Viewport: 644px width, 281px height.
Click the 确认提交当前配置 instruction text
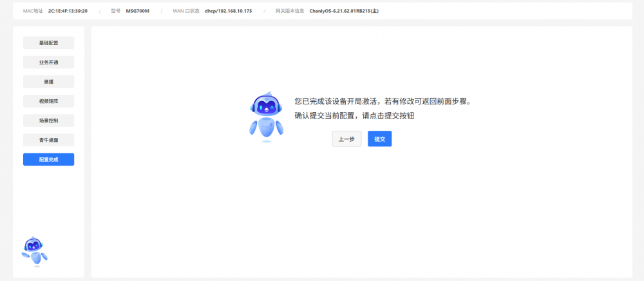pyautogui.click(x=354, y=116)
